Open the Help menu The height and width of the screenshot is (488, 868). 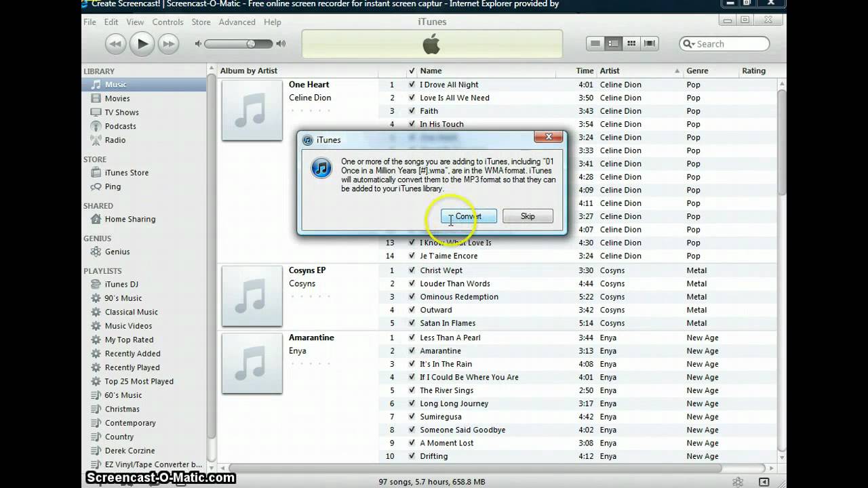tap(273, 22)
